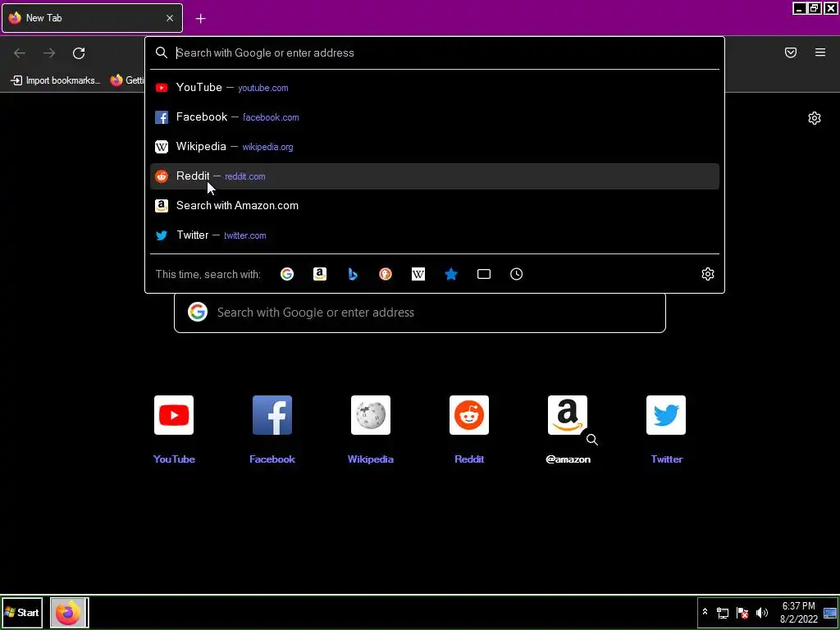The width and height of the screenshot is (840, 630).
Task: Click the Firefox taskbar button
Action: [x=69, y=612]
